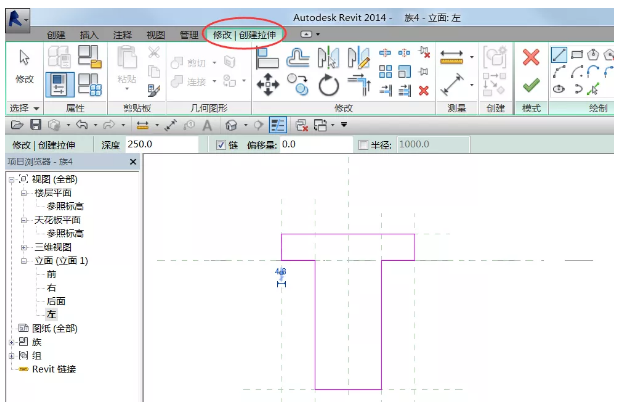Select the 修改 | 创建拉伸 ribbon tab

pyautogui.click(x=244, y=35)
